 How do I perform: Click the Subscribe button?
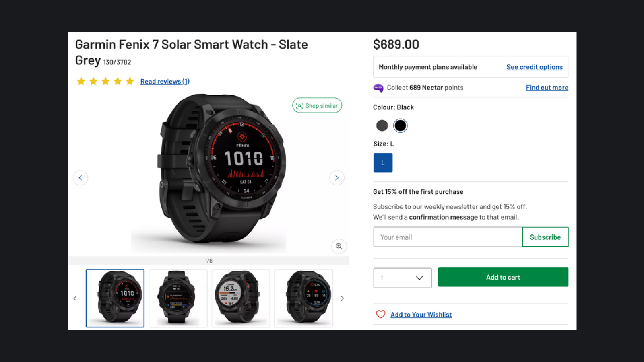tap(545, 237)
